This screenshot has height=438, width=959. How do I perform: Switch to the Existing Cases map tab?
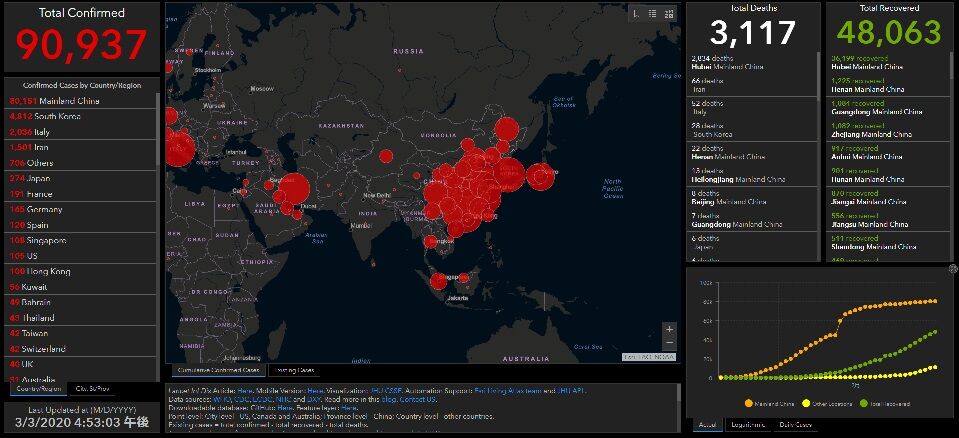click(x=294, y=370)
